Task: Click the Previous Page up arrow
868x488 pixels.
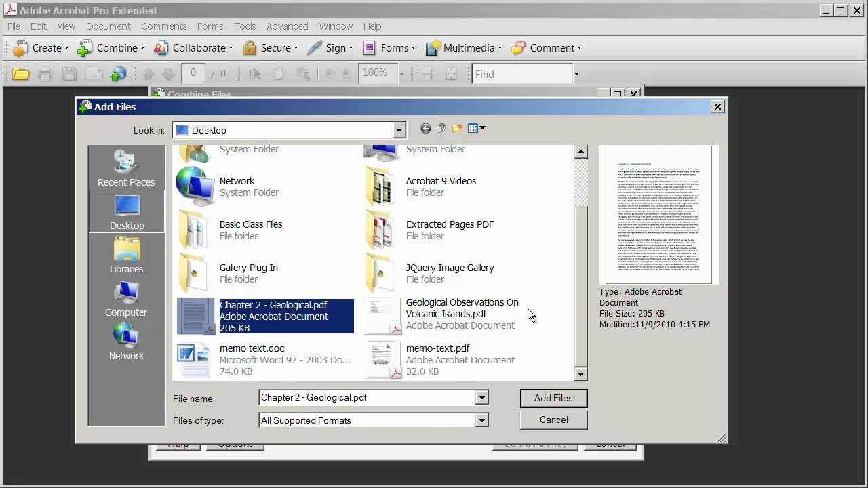Action: [149, 74]
